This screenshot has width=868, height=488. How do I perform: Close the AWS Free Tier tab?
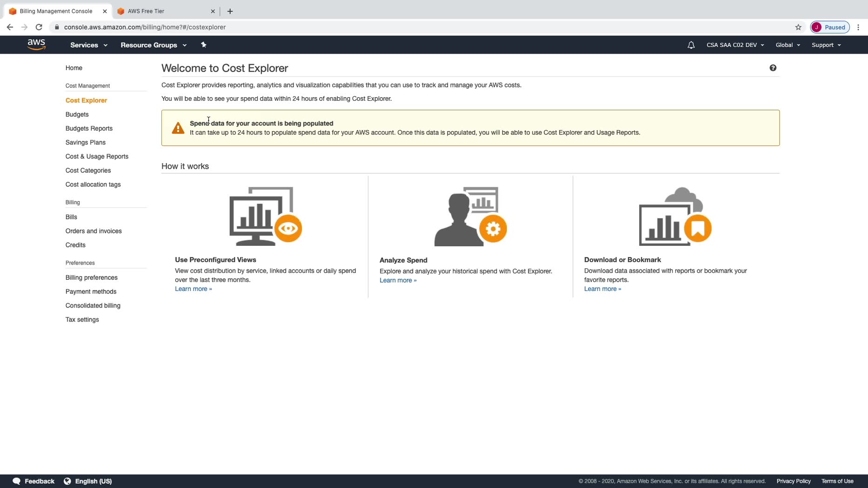coord(213,11)
